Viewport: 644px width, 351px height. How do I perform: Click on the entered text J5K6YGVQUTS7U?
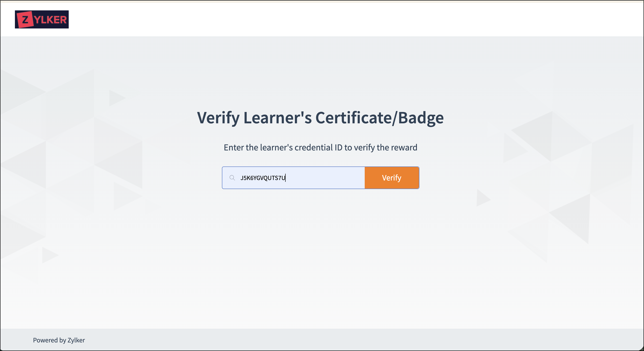(263, 178)
